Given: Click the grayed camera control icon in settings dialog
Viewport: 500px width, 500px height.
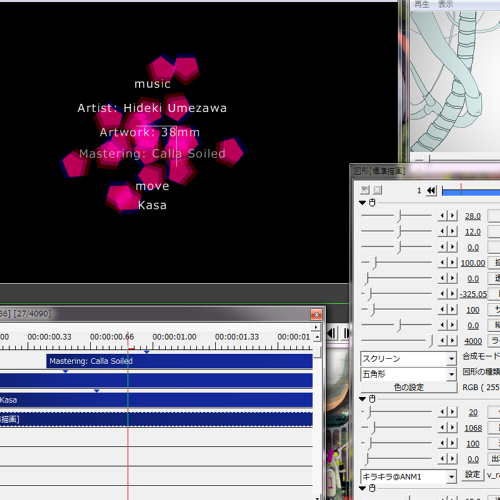Looking at the screenshot, I should click(x=365, y=190).
